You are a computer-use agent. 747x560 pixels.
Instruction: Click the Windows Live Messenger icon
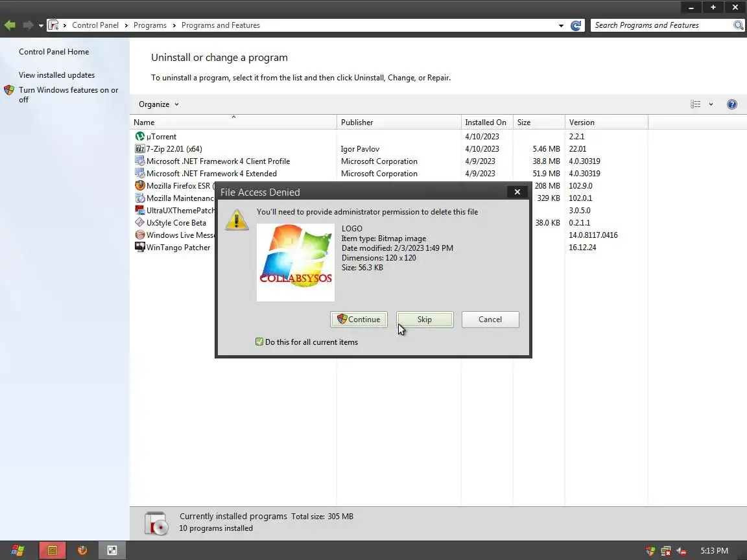tap(139, 235)
